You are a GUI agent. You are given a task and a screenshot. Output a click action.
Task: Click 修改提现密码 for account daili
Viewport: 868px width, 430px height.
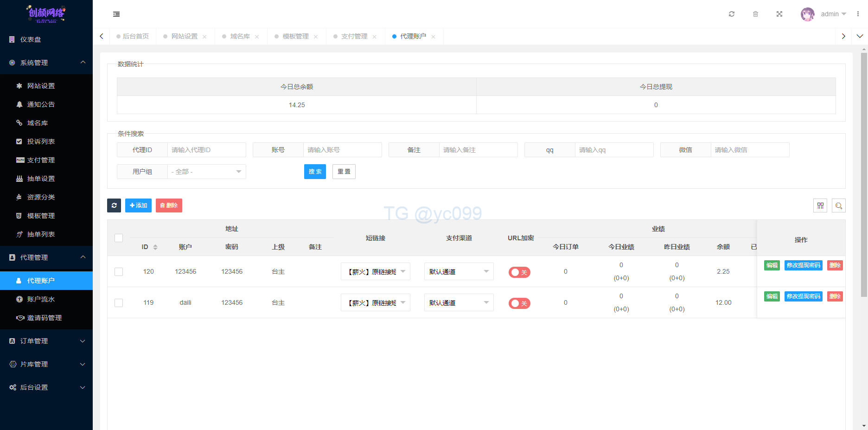pos(803,296)
